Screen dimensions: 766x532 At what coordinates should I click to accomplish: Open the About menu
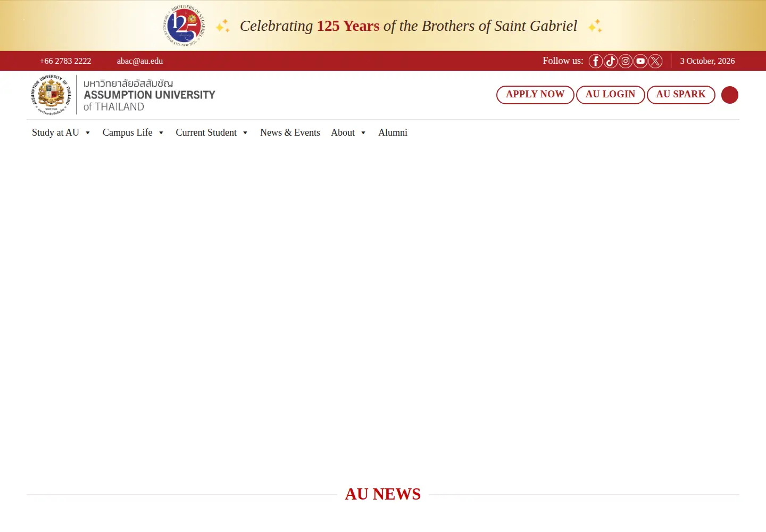point(343,132)
